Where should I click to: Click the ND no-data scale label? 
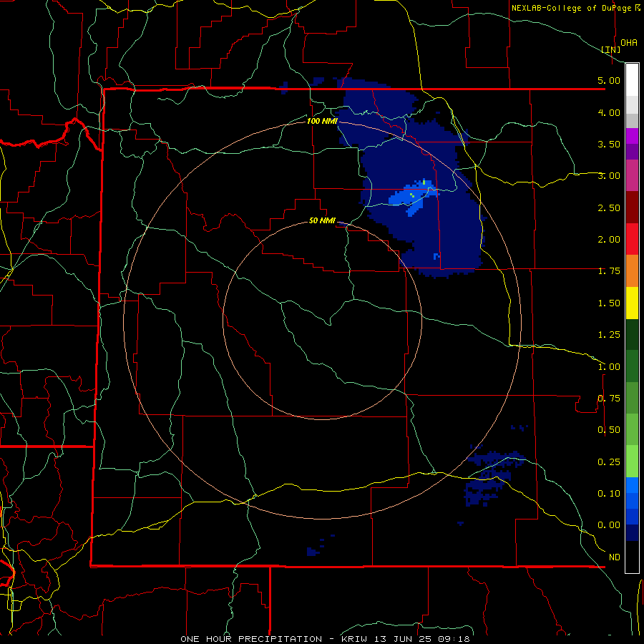pyautogui.click(x=615, y=557)
